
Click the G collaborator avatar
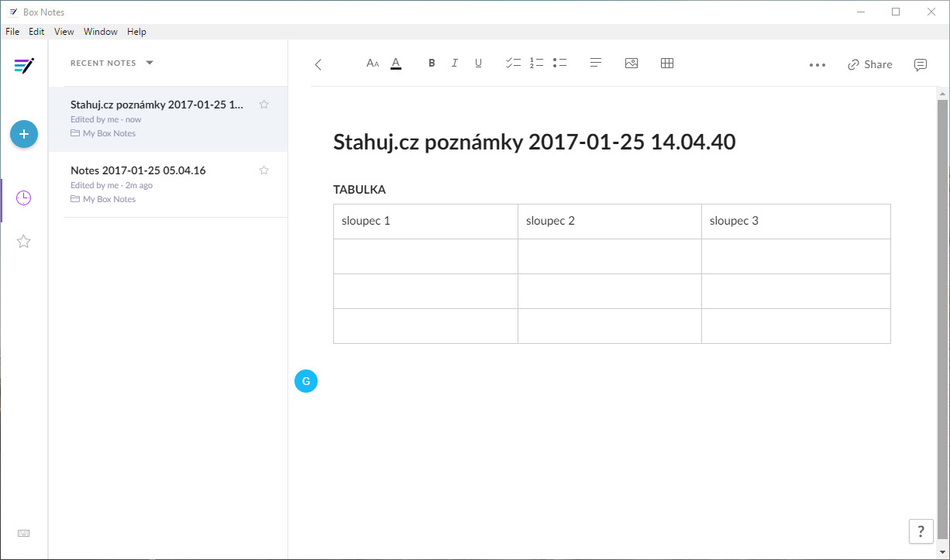tap(306, 381)
